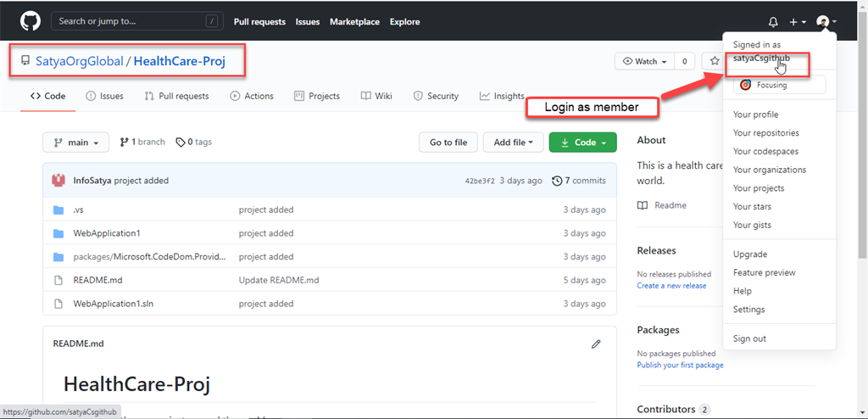Viewport: 868px width, 419px height.
Task: Open the Readme link in About
Action: 662,205
